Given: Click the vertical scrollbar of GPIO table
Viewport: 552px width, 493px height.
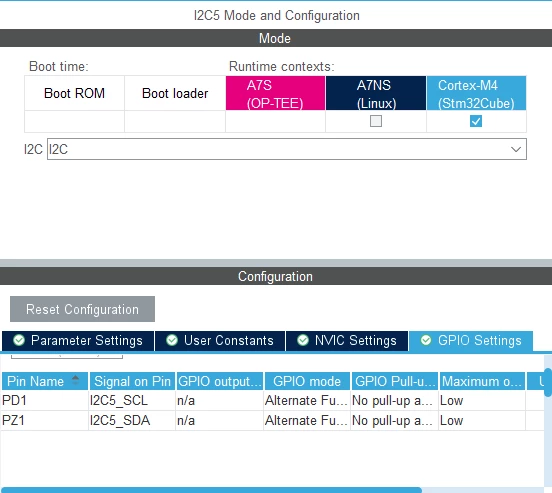Looking at the screenshot, I should click(548, 382).
